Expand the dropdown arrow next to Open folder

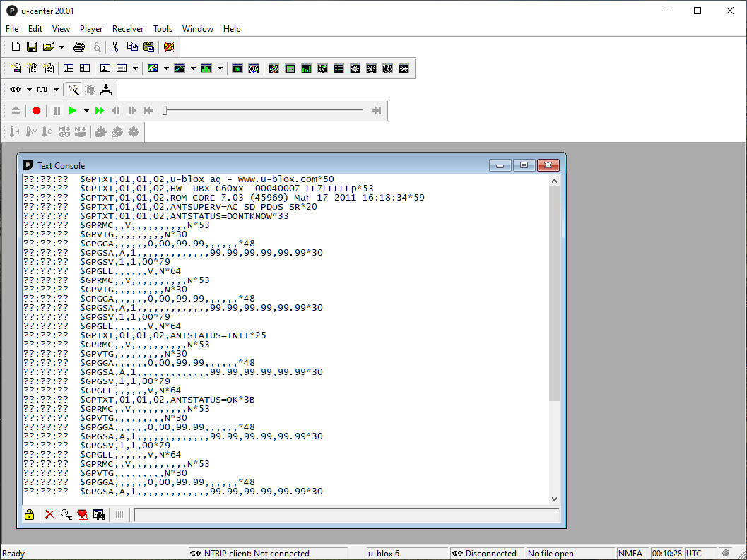(61, 47)
